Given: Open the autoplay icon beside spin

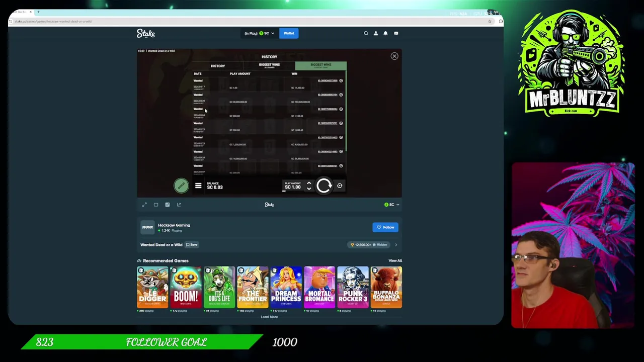Looking at the screenshot, I should click(340, 186).
